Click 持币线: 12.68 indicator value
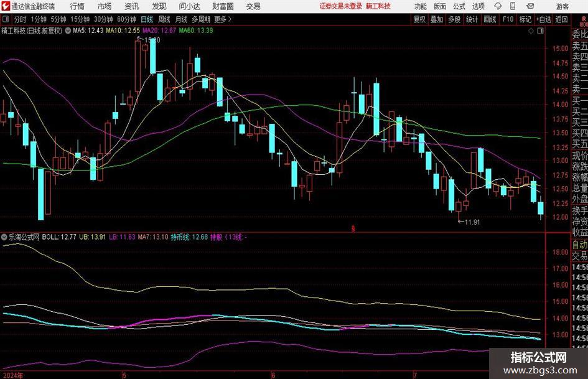The width and height of the screenshot is (588, 379). pos(189,237)
